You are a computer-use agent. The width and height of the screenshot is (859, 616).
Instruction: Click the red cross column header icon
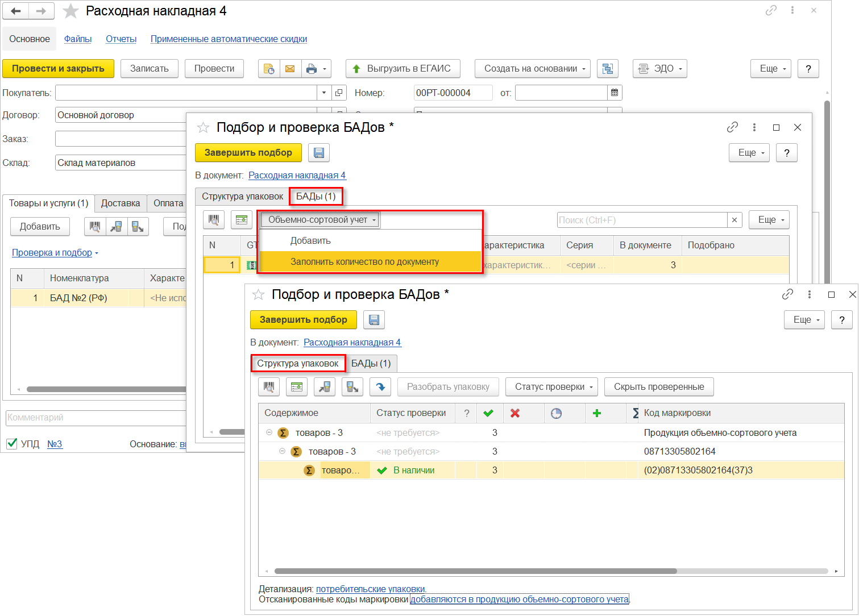(515, 413)
